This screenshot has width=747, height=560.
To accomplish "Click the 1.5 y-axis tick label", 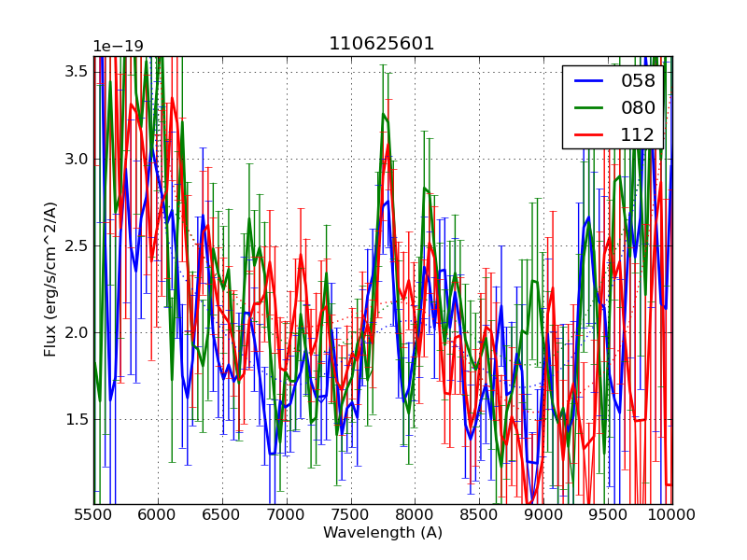I will 77,420.
